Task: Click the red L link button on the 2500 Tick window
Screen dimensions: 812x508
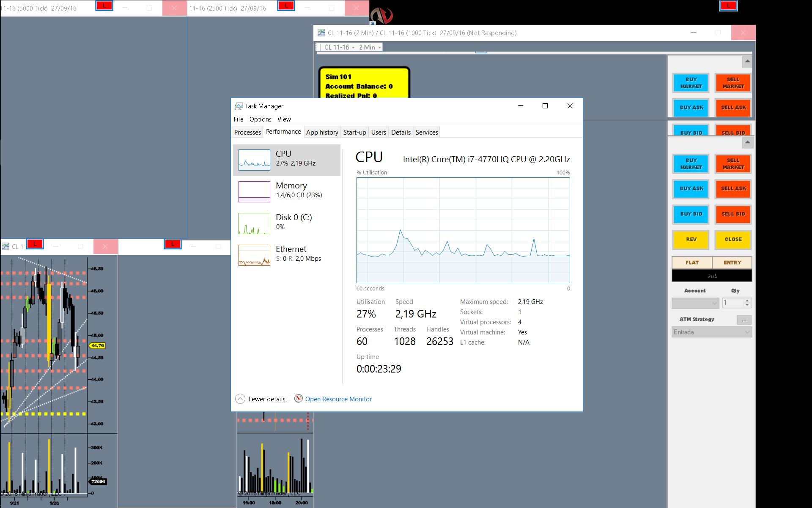Action: coord(286,6)
